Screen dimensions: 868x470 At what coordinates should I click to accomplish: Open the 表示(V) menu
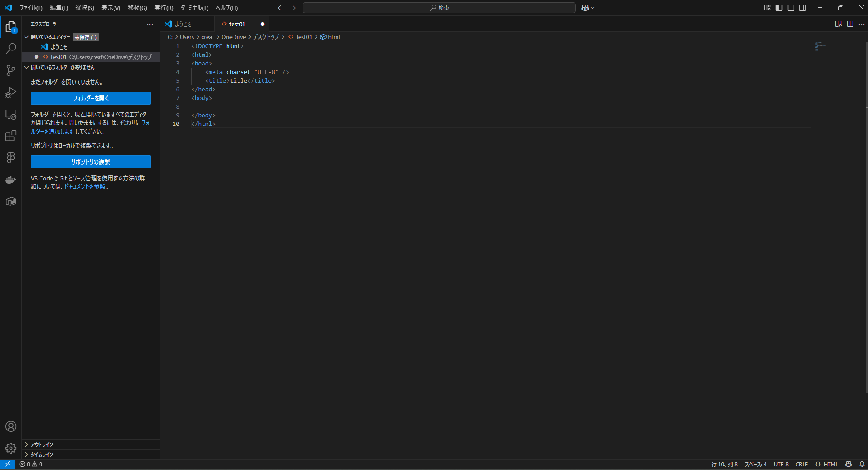[110, 8]
